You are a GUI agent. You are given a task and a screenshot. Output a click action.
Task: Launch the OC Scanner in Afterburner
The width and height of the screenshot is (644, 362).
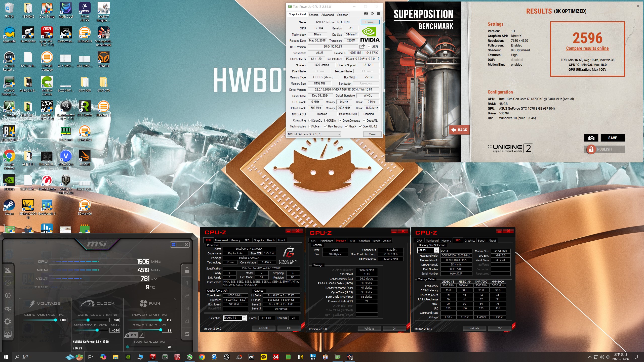tap(8, 309)
